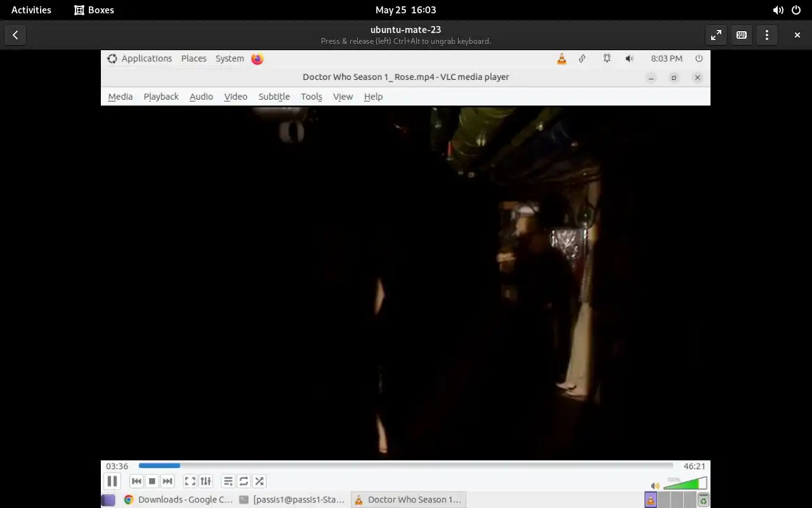
Task: Select Doctor Who VLC taskbar entry
Action: (x=409, y=500)
